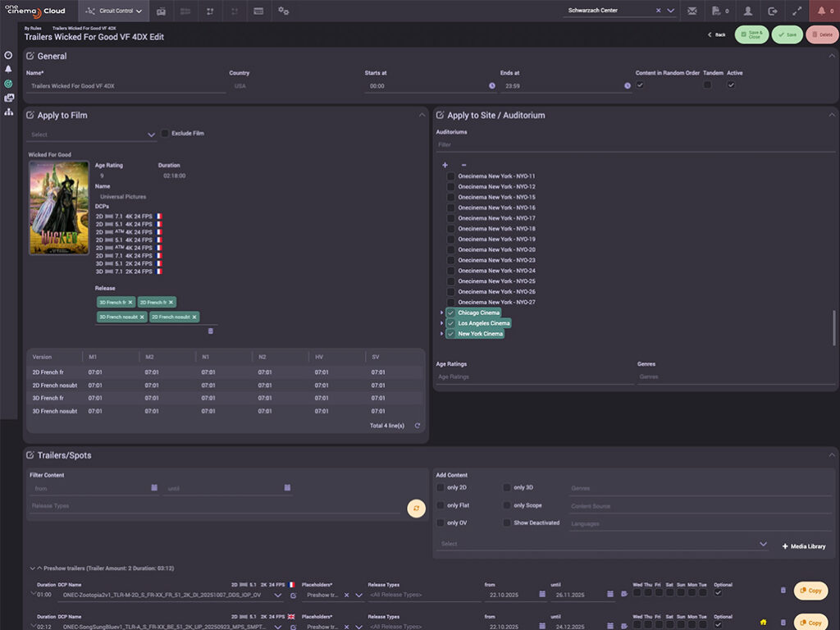
Task: Expand the Los Angeles Cinema tree node
Action: pos(441,323)
